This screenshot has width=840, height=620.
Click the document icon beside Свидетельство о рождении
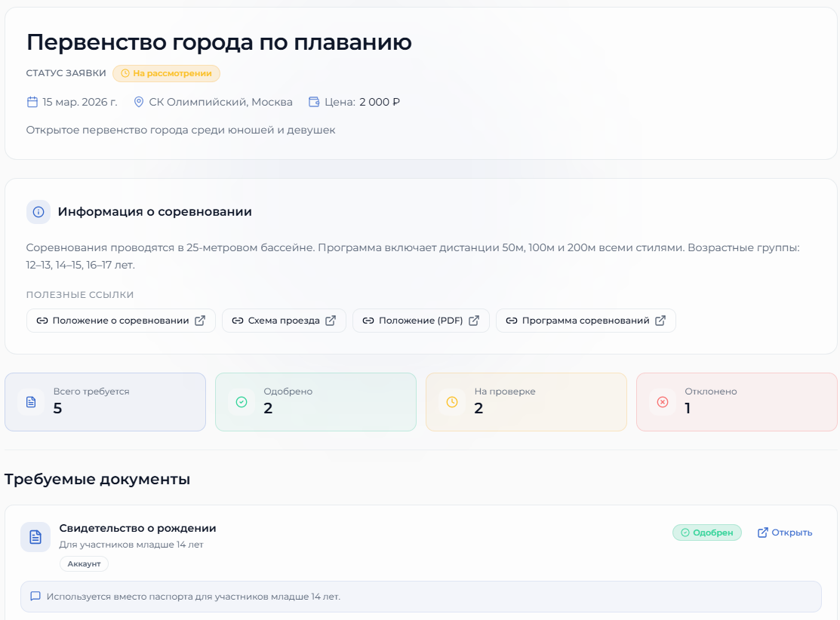point(35,536)
